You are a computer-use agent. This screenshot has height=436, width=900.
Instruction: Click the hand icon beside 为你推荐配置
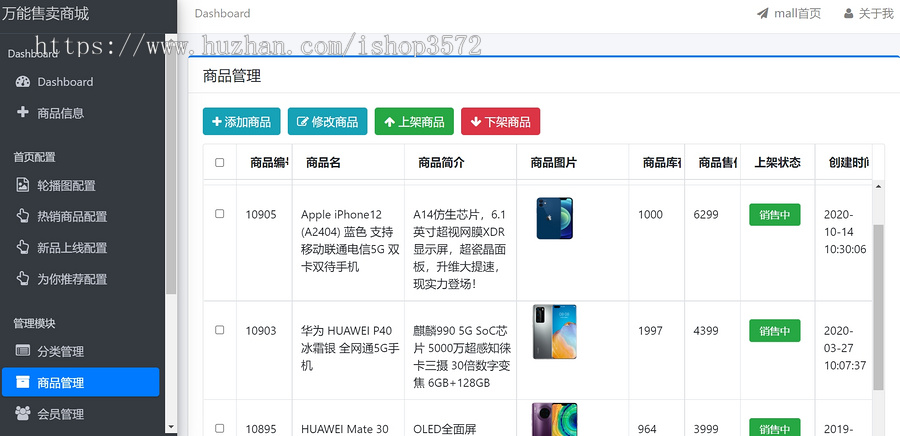point(22,279)
